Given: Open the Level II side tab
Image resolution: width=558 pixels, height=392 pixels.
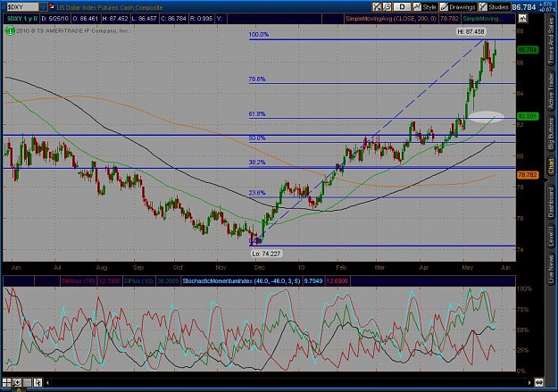Looking at the screenshot, I should [551, 236].
